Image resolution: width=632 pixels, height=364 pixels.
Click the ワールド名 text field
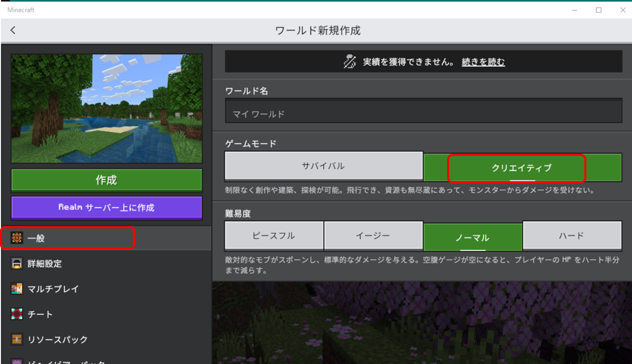tap(423, 112)
